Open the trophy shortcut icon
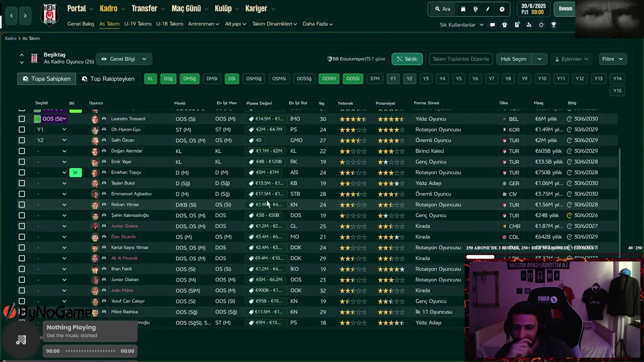The height and width of the screenshot is (362, 644). [x=554, y=25]
